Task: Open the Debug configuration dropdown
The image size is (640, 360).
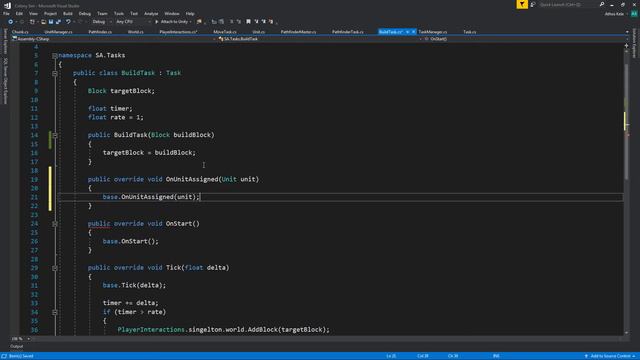Action: pyautogui.click(x=101, y=22)
